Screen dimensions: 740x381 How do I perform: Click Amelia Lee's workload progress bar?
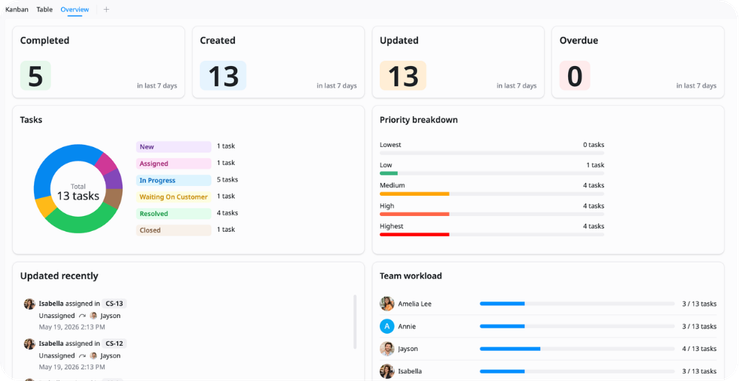pos(577,304)
